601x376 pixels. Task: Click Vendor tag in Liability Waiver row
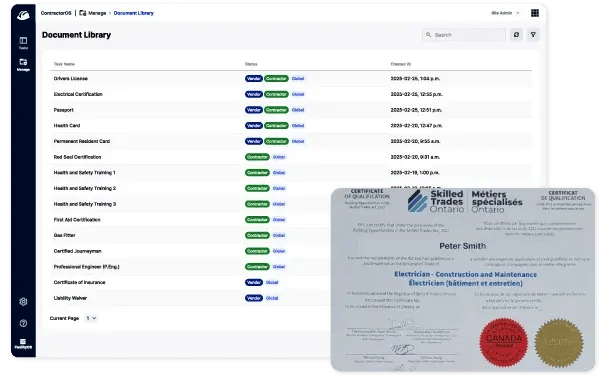pos(253,298)
